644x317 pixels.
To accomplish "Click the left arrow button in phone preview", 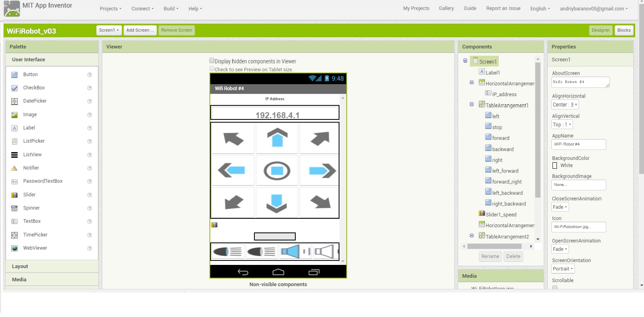I will pyautogui.click(x=233, y=171).
